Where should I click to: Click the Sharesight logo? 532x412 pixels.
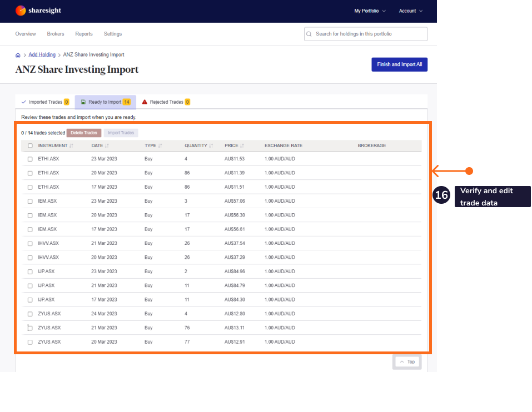tap(38, 11)
